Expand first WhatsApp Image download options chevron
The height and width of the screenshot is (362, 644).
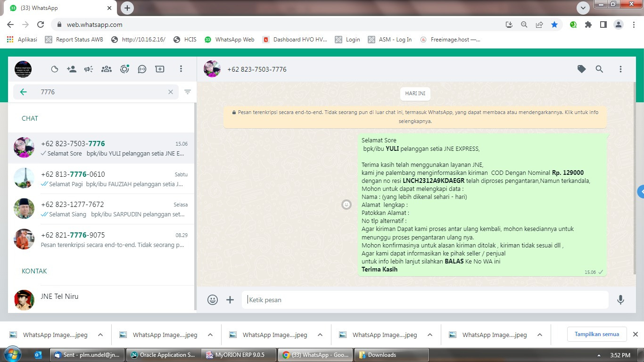tap(100, 335)
